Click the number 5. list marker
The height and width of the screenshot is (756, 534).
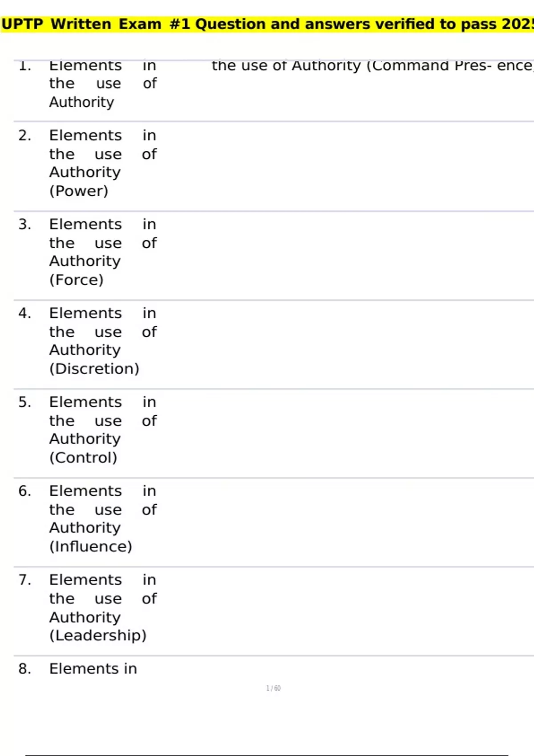point(24,402)
